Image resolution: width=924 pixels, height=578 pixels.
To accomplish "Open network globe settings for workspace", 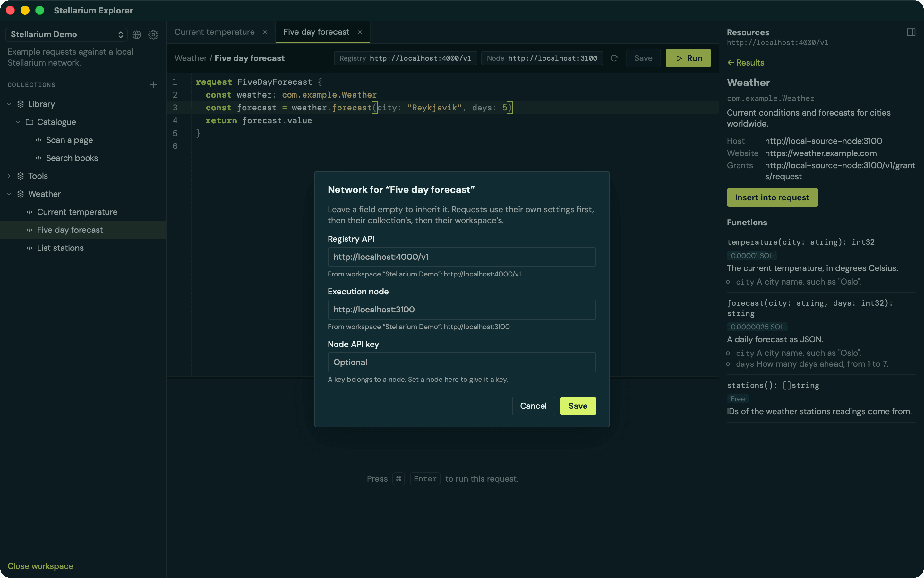I will pos(136,35).
